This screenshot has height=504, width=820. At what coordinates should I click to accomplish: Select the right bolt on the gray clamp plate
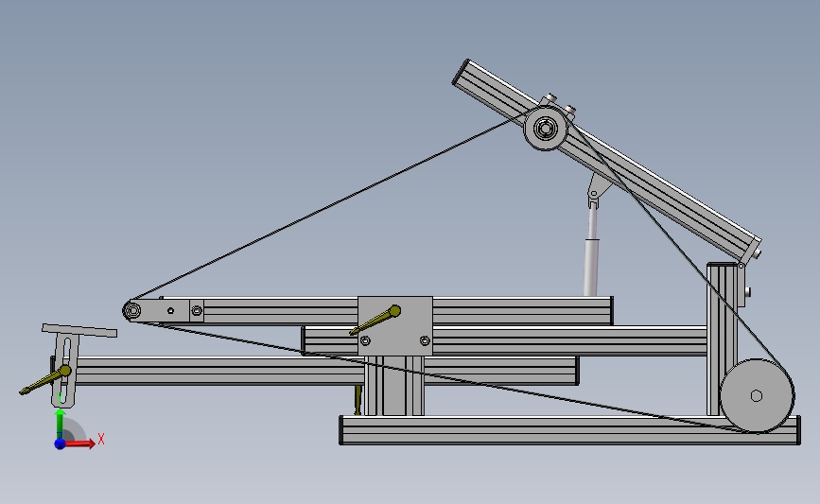[425, 340]
